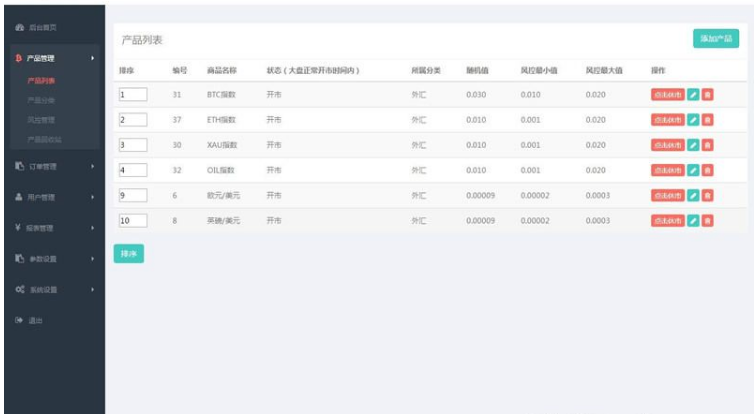The image size is (754, 414).
Task: Click the 排序 sort button
Action: [x=129, y=253]
